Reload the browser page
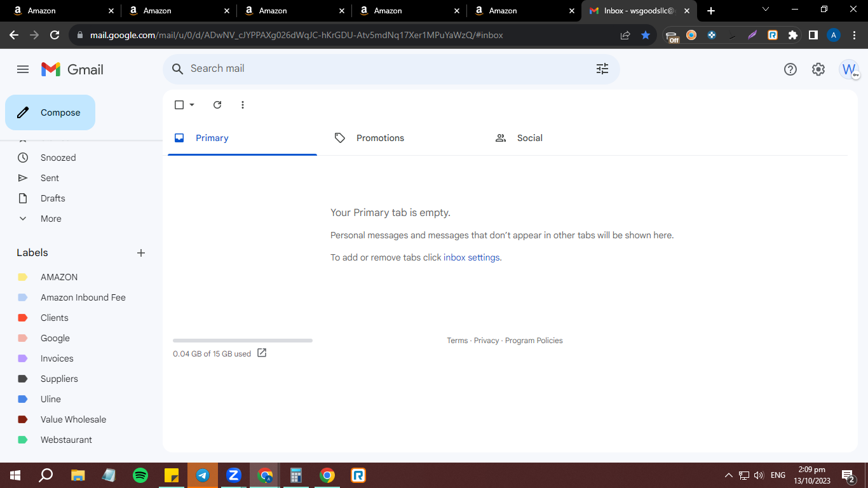868x488 pixels. pyautogui.click(x=55, y=35)
